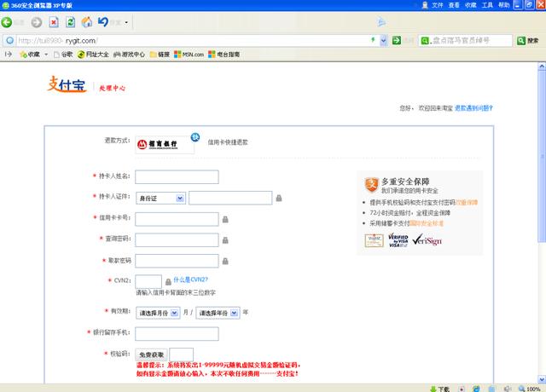Open the 谷歌 bookmark

point(63,55)
